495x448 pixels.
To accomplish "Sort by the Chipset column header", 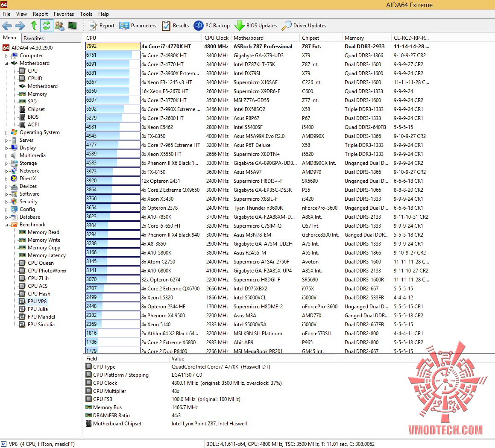I will (x=321, y=38).
